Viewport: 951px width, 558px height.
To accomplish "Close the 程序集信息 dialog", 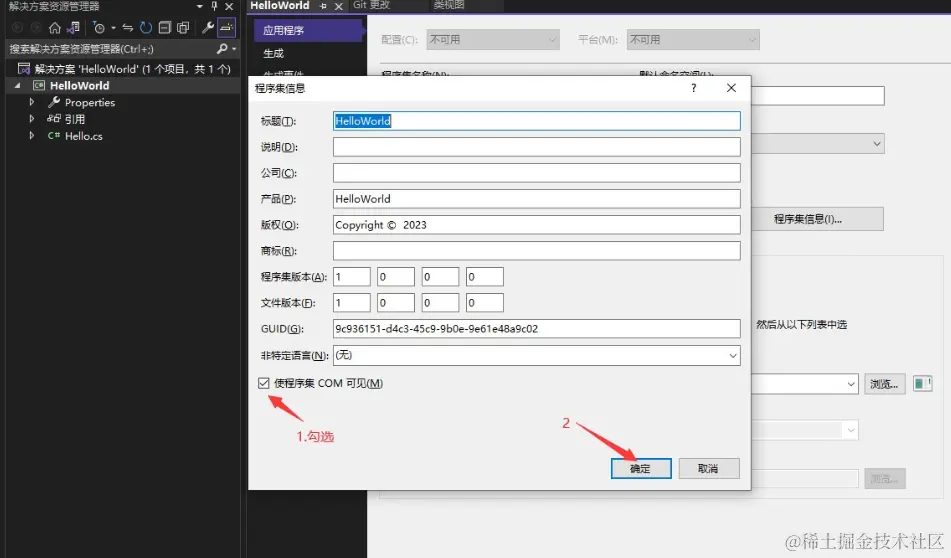I will click(731, 88).
